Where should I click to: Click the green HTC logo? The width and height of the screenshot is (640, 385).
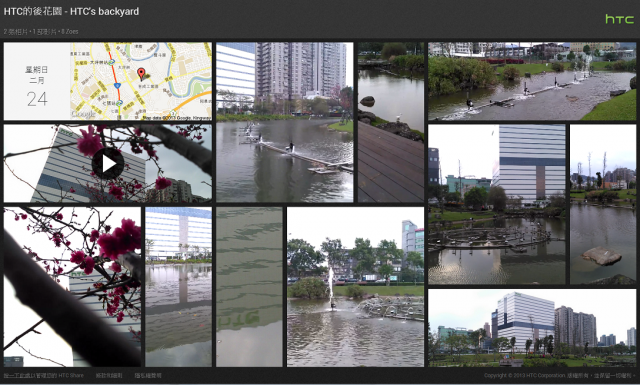coord(620,19)
